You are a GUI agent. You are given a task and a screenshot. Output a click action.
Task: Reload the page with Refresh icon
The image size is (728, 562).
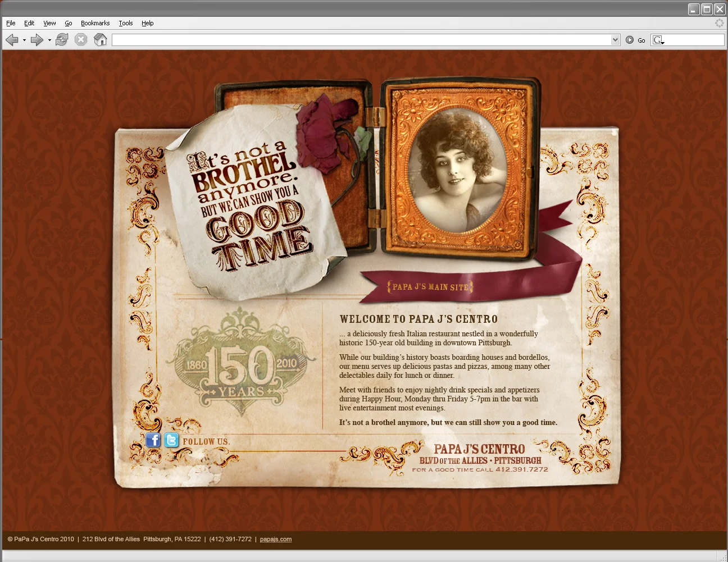click(62, 39)
